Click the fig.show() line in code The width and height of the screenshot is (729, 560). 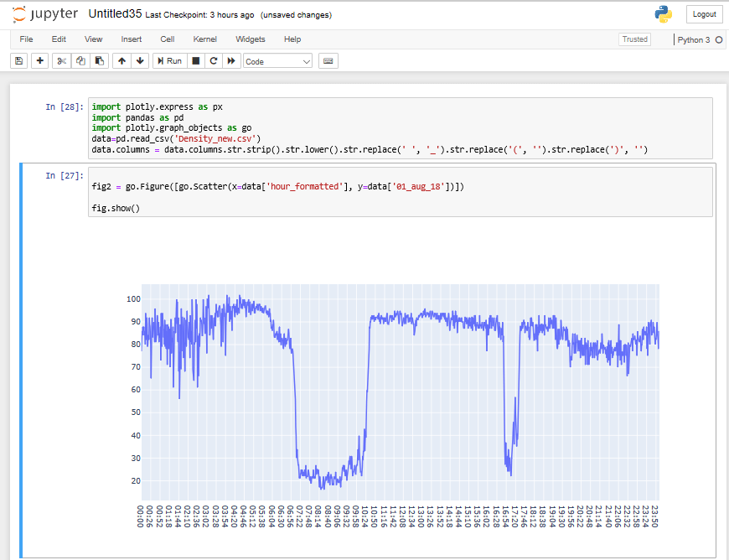coord(116,208)
